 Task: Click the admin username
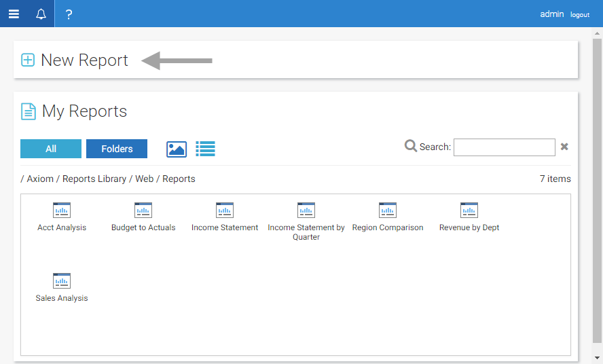tap(552, 14)
